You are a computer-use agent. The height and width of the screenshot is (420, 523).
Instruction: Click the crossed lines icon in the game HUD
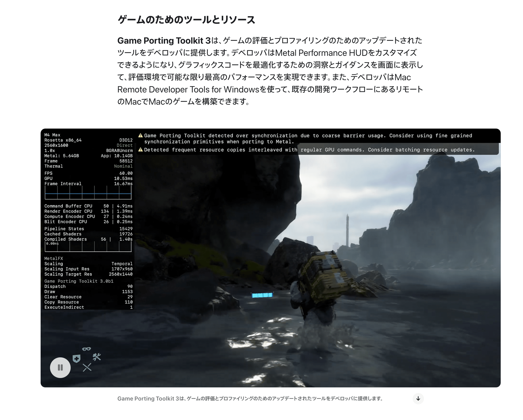tap(87, 367)
